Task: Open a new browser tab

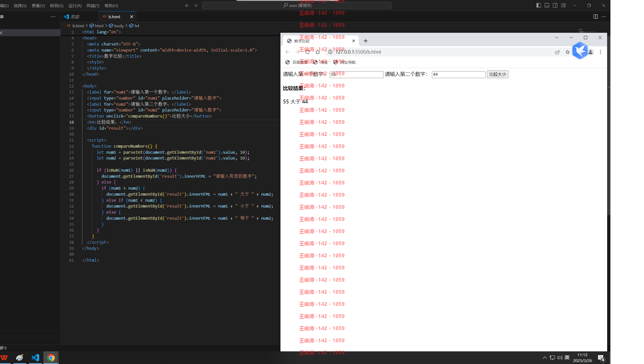Action: [x=366, y=41]
